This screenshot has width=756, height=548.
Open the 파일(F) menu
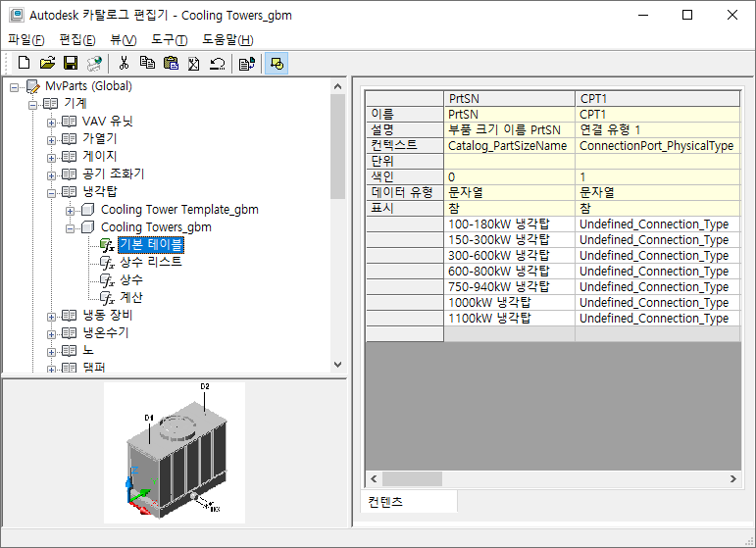pyautogui.click(x=26, y=39)
